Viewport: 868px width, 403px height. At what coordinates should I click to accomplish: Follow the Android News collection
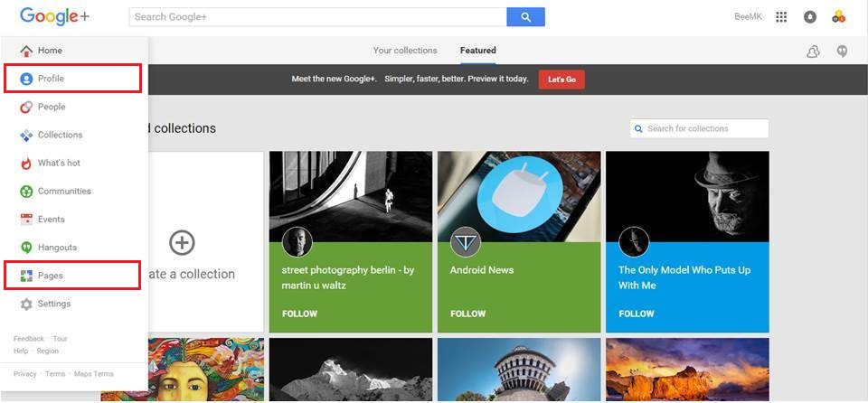467,314
